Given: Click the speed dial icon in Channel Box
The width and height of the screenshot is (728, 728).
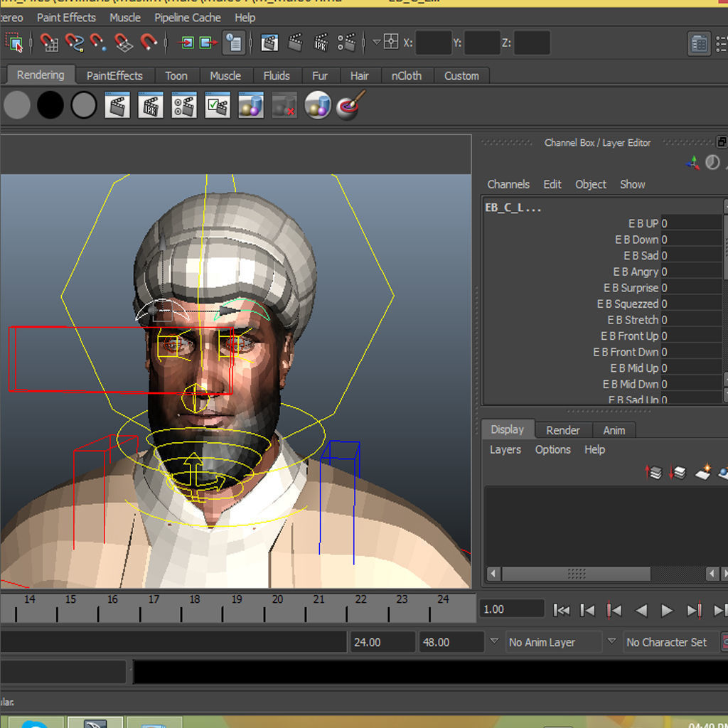Looking at the screenshot, I should (712, 163).
